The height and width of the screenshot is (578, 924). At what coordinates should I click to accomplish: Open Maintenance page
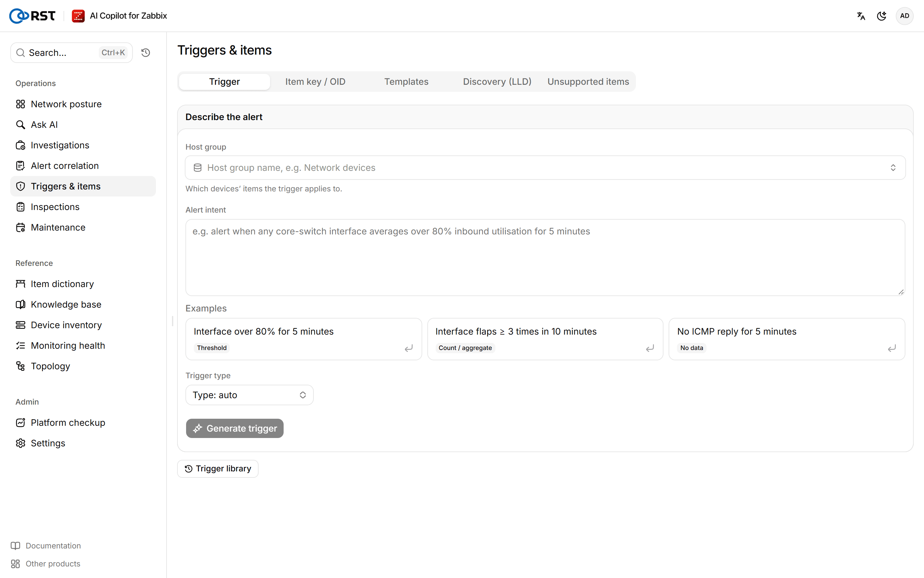pyautogui.click(x=83, y=227)
